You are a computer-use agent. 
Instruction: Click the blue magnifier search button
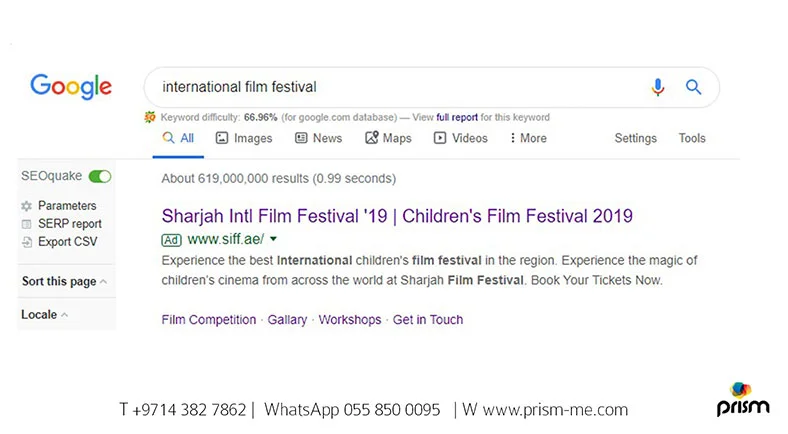tap(693, 87)
